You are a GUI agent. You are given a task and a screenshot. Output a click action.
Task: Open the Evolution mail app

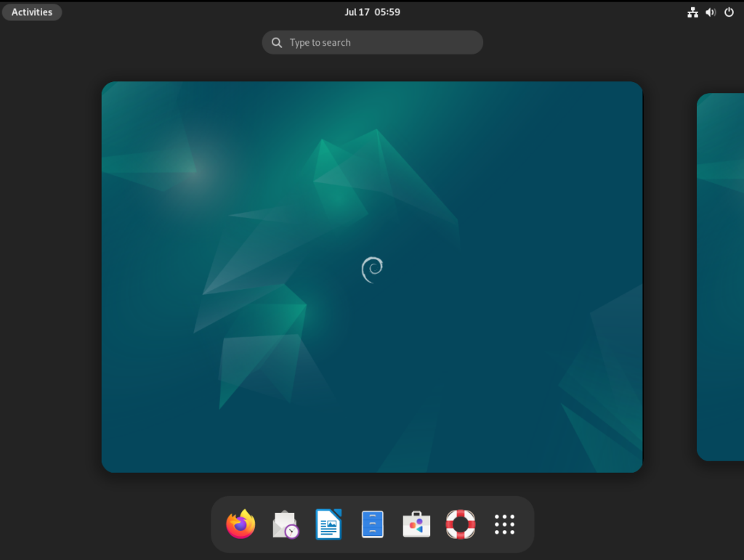pyautogui.click(x=285, y=524)
